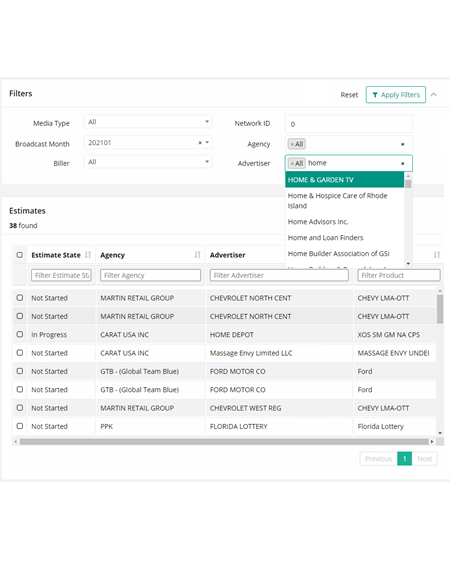Go to page 1

pyautogui.click(x=404, y=459)
